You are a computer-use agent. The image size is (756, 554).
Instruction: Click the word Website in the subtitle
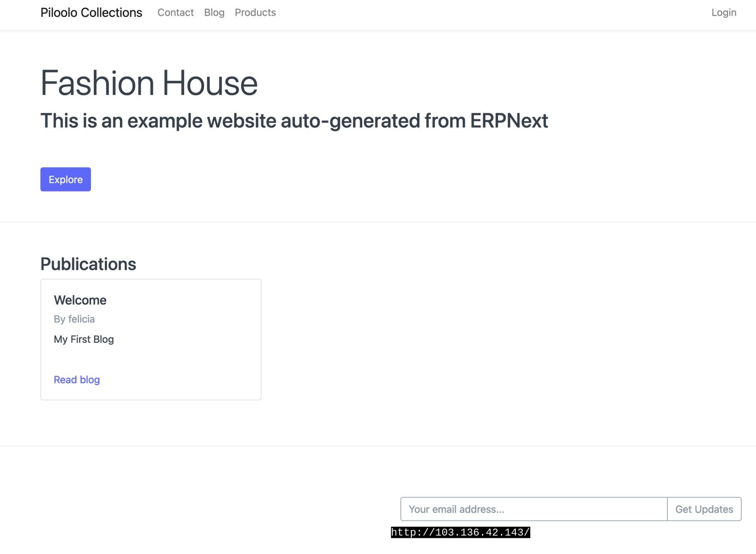(242, 121)
